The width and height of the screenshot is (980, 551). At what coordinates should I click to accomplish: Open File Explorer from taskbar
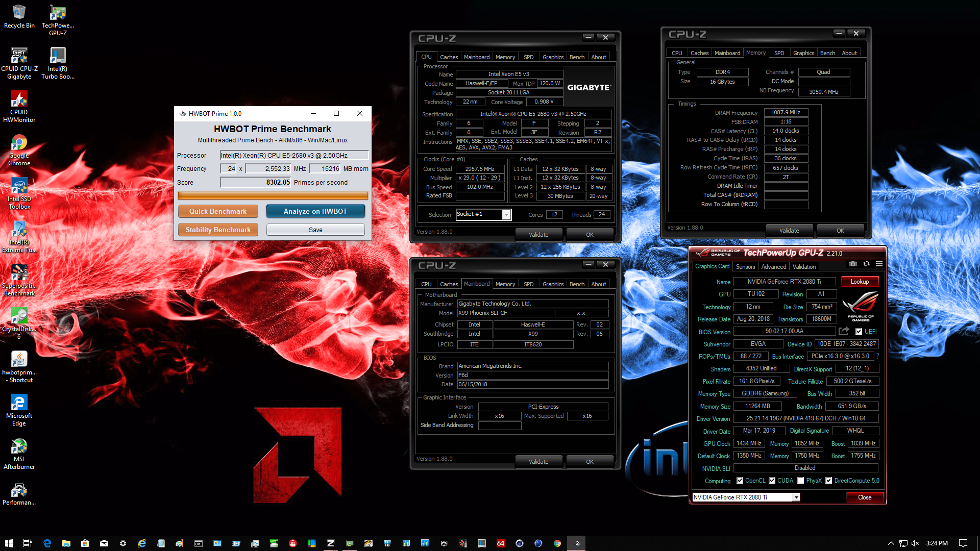pos(66,543)
